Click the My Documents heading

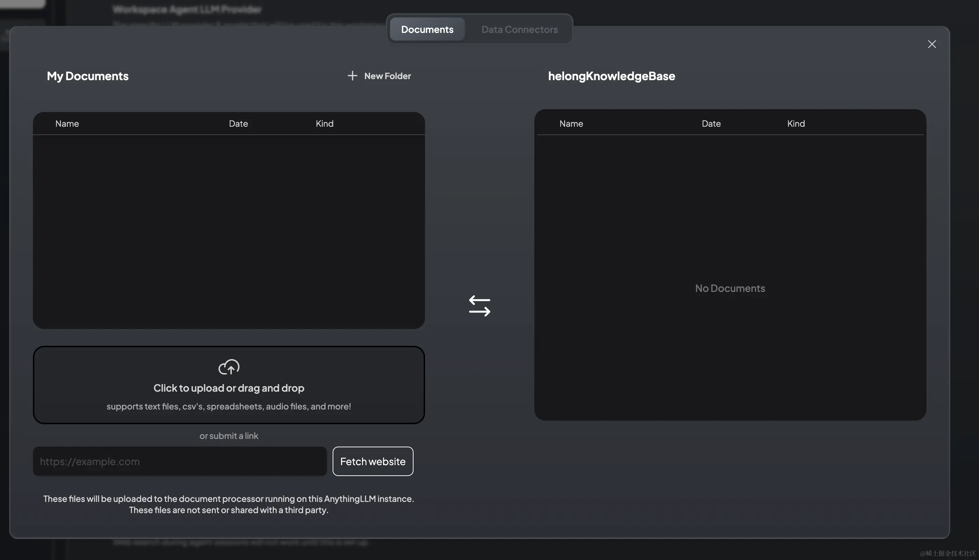(x=88, y=76)
